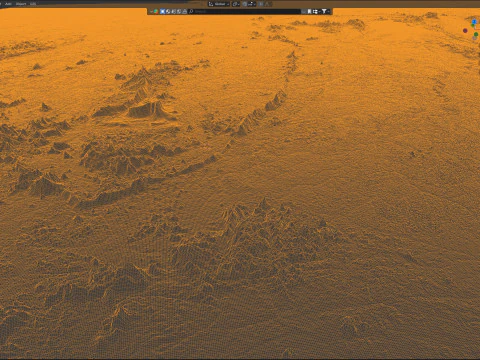Open the outliner filter funnel dropdown

pos(325,11)
